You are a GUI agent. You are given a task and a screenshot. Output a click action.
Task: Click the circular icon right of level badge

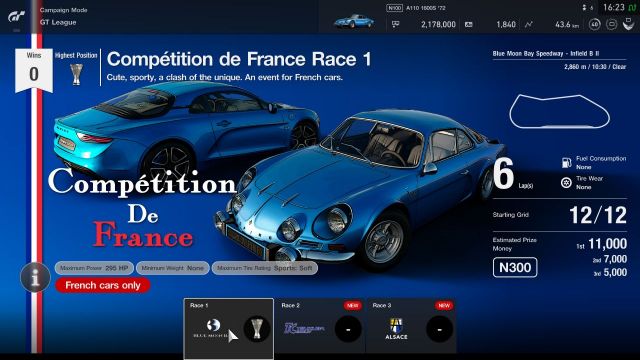pos(611,24)
